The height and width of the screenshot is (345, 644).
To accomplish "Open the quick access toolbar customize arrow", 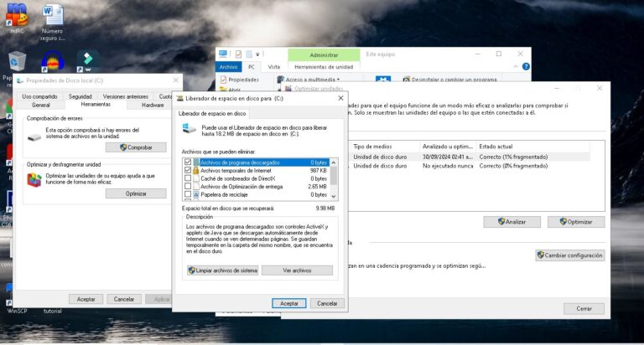I will [257, 54].
